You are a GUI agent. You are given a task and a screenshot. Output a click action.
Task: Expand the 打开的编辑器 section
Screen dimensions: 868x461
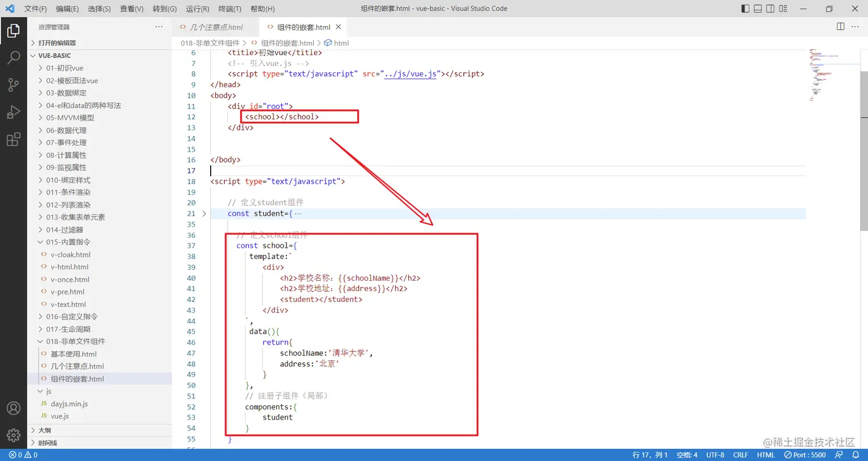pyautogui.click(x=99, y=42)
